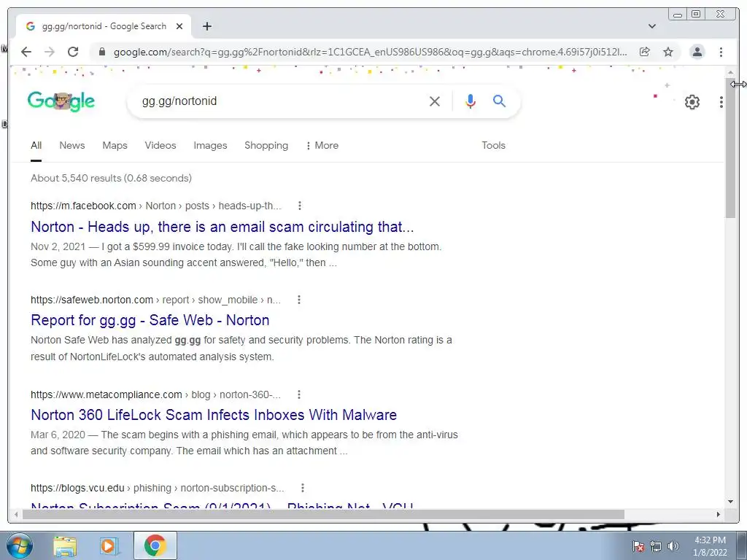
Task: Click the address bar URL
Action: click(x=370, y=52)
